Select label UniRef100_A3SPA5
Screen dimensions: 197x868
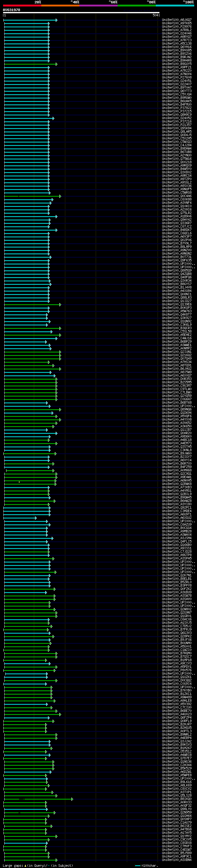coord(177,559)
